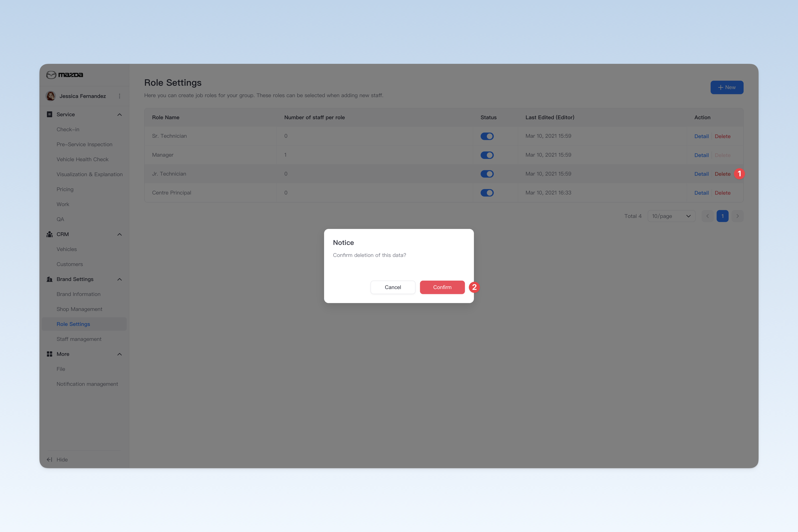Click the Hide sidebar arrow icon
Viewport: 798px width, 532px height.
[x=49, y=459]
